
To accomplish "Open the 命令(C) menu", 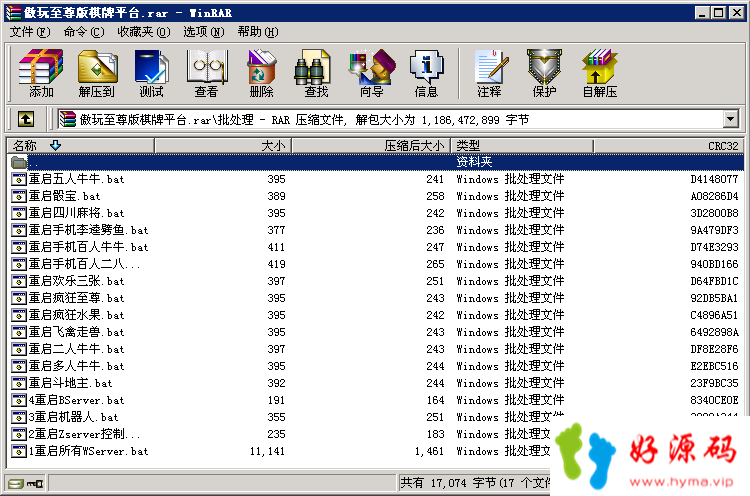I will point(84,32).
